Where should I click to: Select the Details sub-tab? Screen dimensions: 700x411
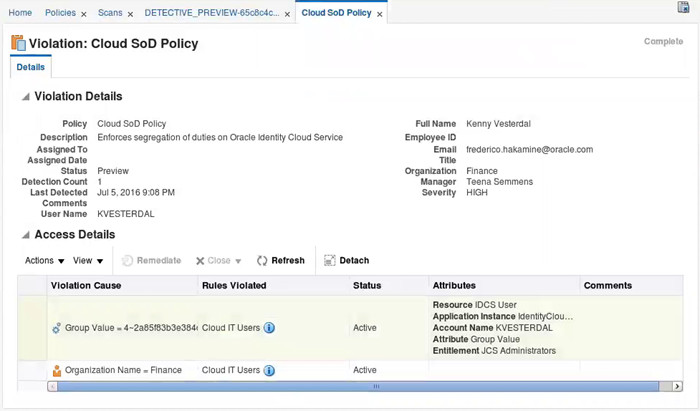tap(31, 67)
